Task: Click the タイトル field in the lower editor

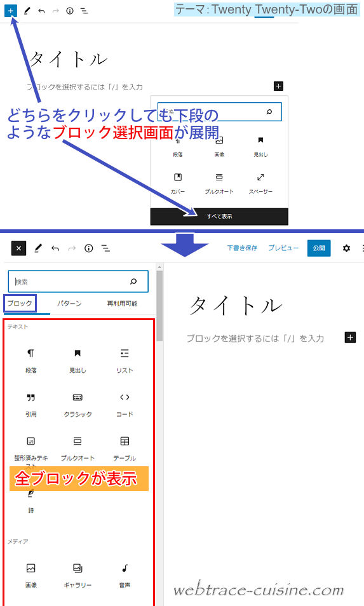Action: tap(236, 306)
